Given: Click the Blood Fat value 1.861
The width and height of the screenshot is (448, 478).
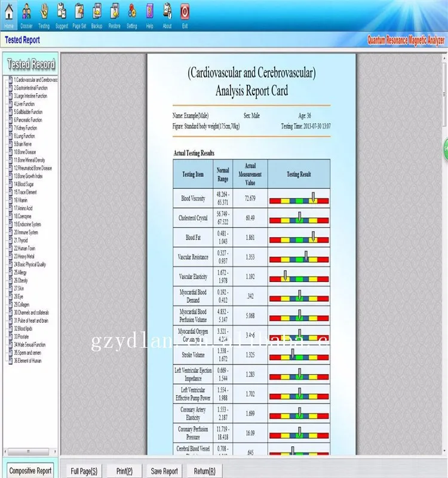Looking at the screenshot, I should 250,237.
